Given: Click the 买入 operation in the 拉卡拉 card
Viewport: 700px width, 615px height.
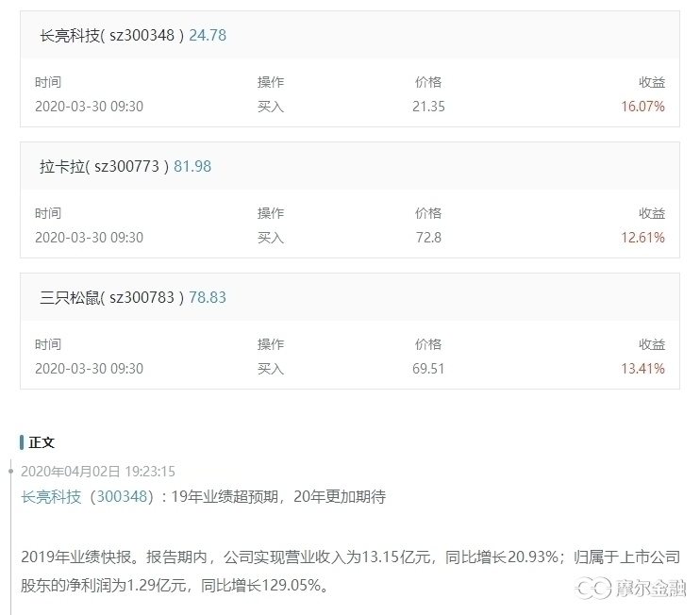Looking at the screenshot, I should point(271,238).
